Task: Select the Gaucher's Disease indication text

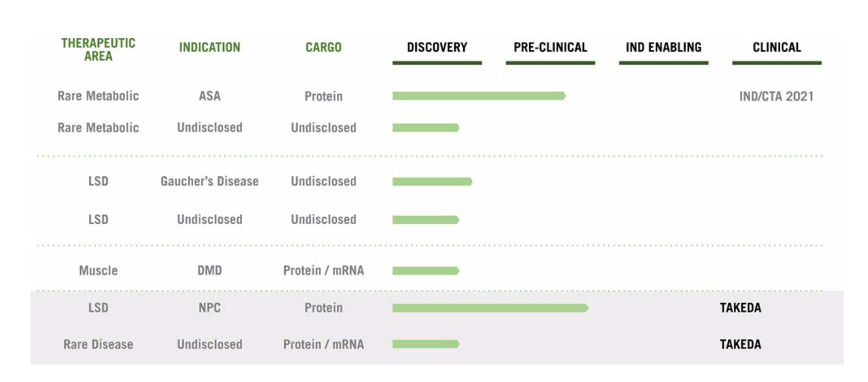Action: click(210, 181)
